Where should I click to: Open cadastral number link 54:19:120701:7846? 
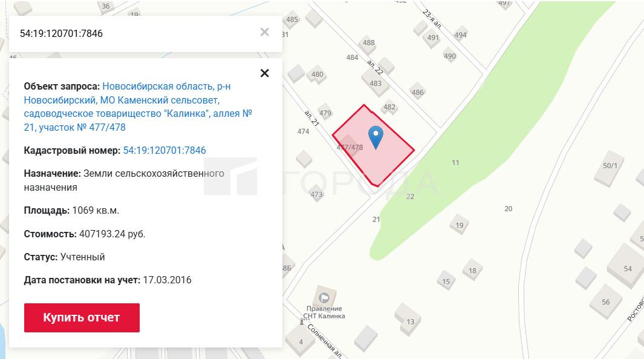click(x=164, y=151)
